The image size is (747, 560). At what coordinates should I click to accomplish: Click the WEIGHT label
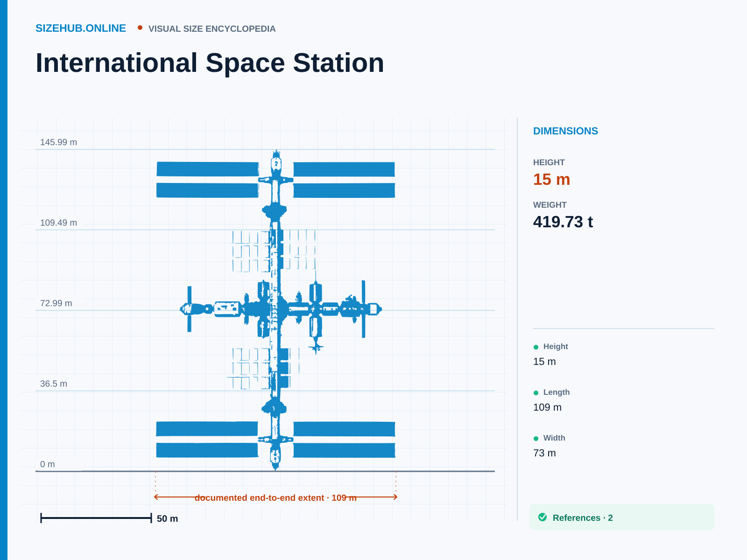(550, 205)
